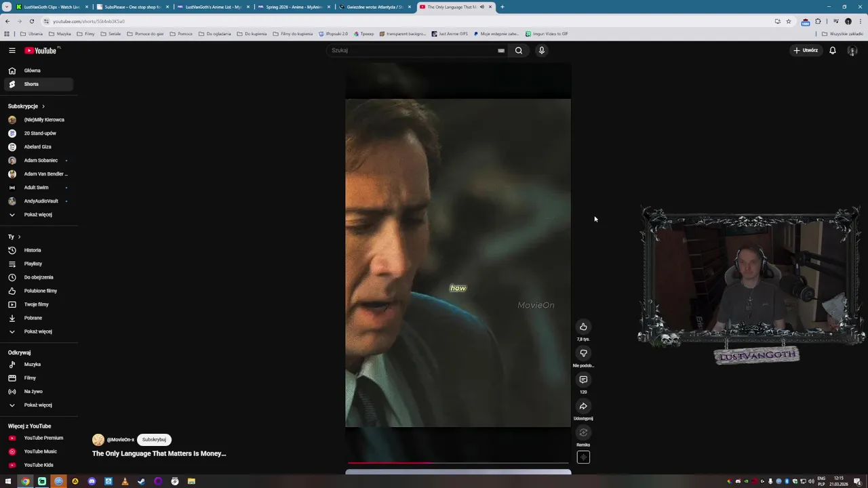Click the address bar URL
The image size is (868, 488).
coord(89,21)
